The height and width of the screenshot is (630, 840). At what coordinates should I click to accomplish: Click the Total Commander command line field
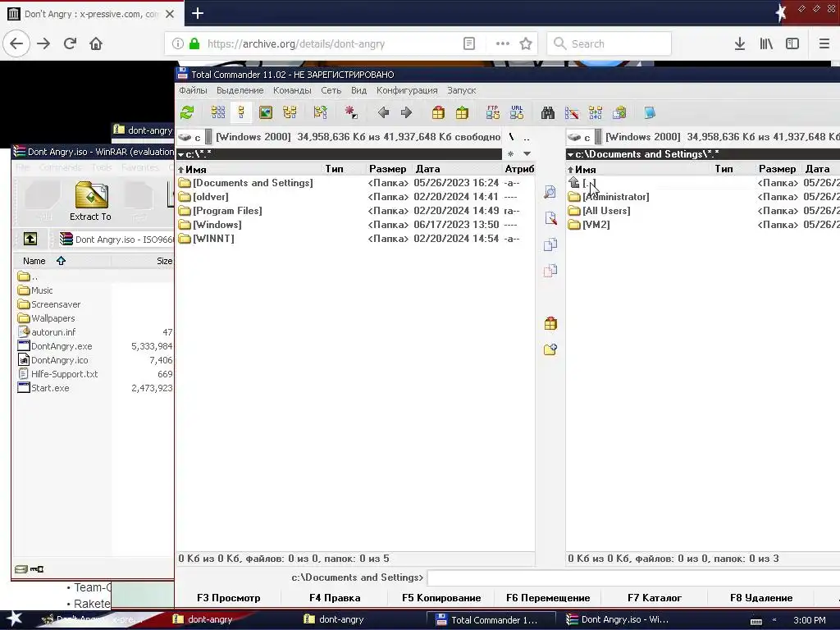point(633,577)
